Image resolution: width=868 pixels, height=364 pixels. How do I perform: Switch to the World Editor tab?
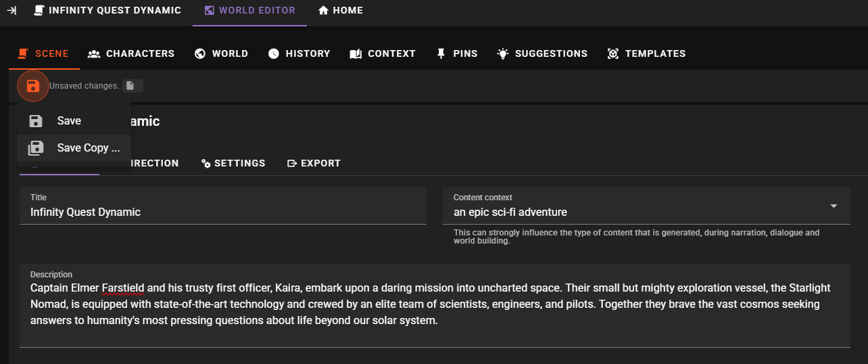pyautogui.click(x=249, y=10)
